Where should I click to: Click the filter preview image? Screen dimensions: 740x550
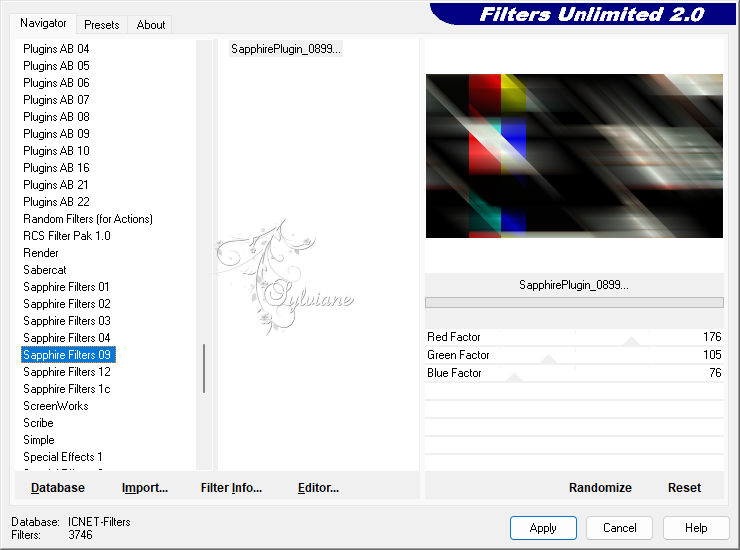coord(574,156)
